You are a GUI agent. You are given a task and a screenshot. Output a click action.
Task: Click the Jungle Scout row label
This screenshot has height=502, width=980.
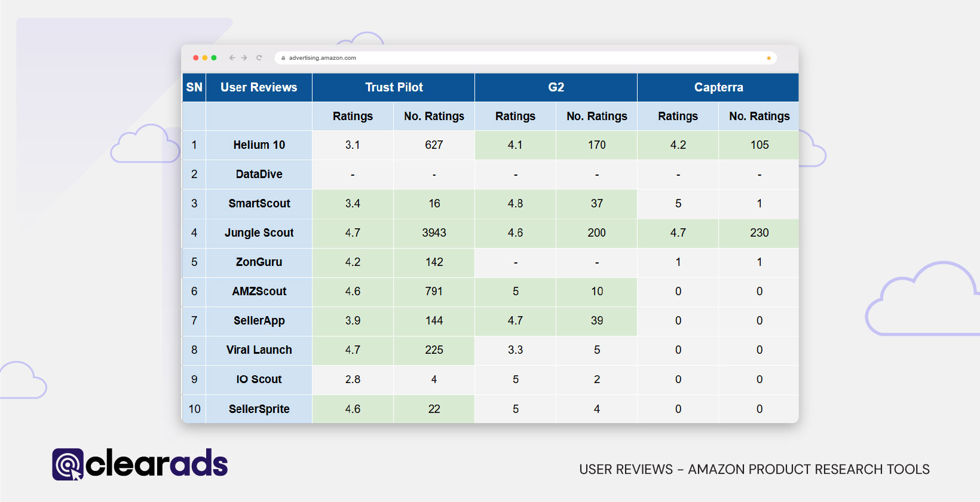click(x=259, y=232)
